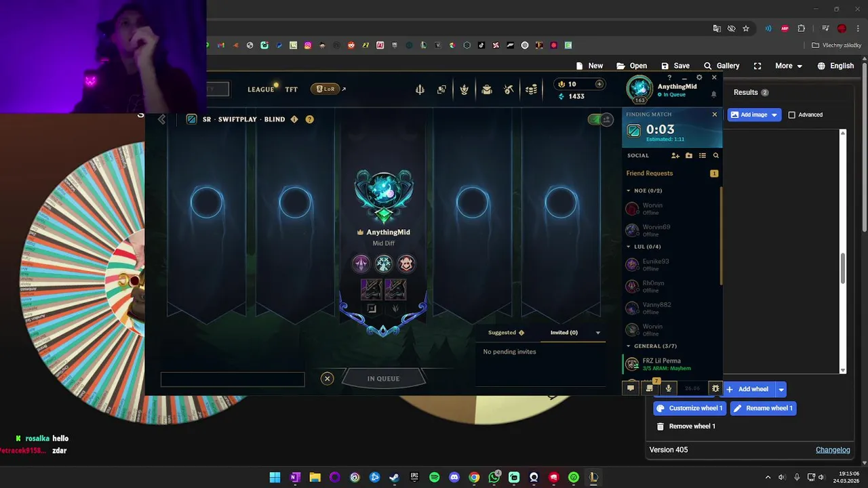
Task: Open the chat bubble icon at bottom
Action: click(x=631, y=388)
